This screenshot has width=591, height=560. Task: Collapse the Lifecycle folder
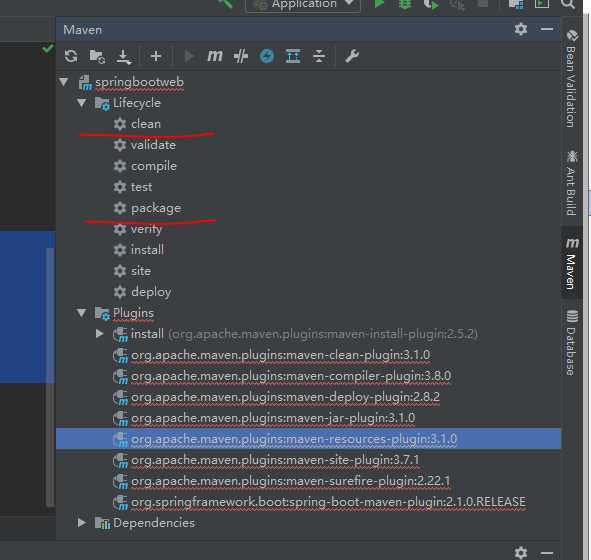tap(81, 103)
